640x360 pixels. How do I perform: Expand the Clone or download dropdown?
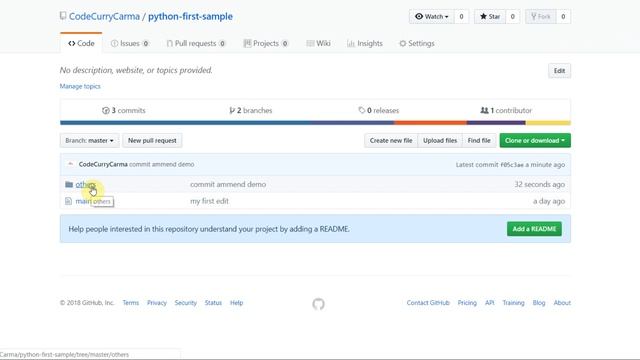tap(535, 140)
